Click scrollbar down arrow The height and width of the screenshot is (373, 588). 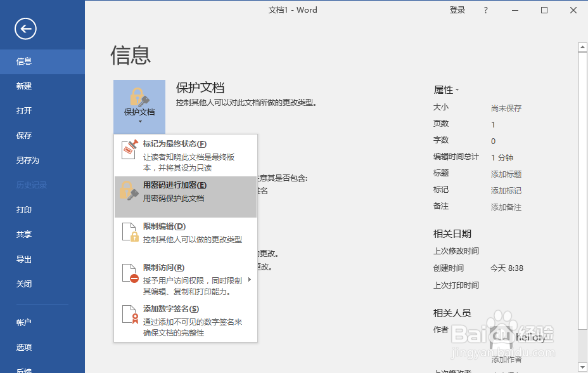click(582, 367)
